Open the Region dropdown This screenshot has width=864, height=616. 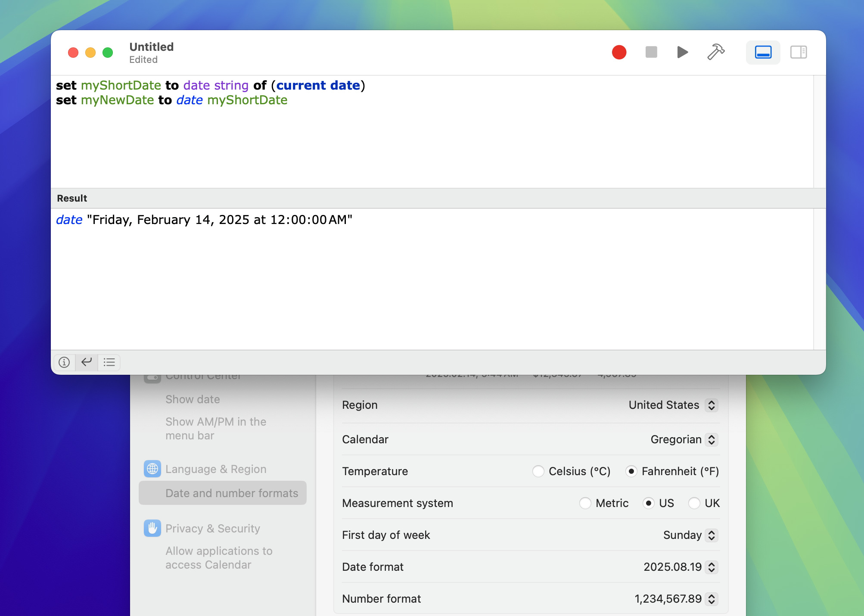(x=673, y=405)
